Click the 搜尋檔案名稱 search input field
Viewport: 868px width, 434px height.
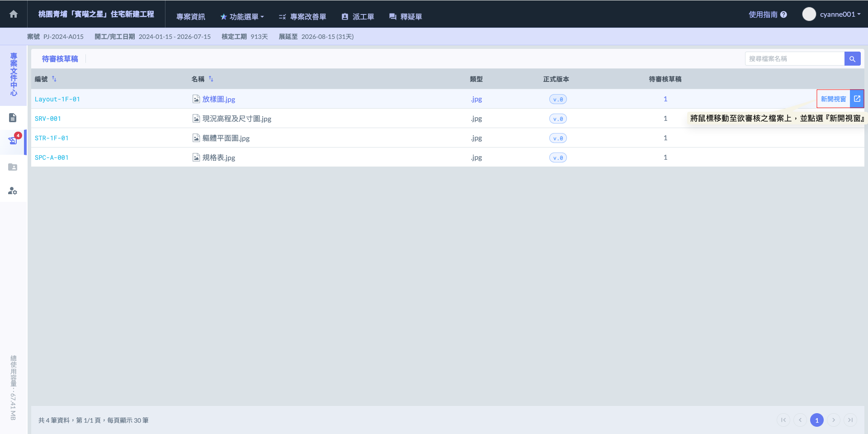click(x=794, y=59)
